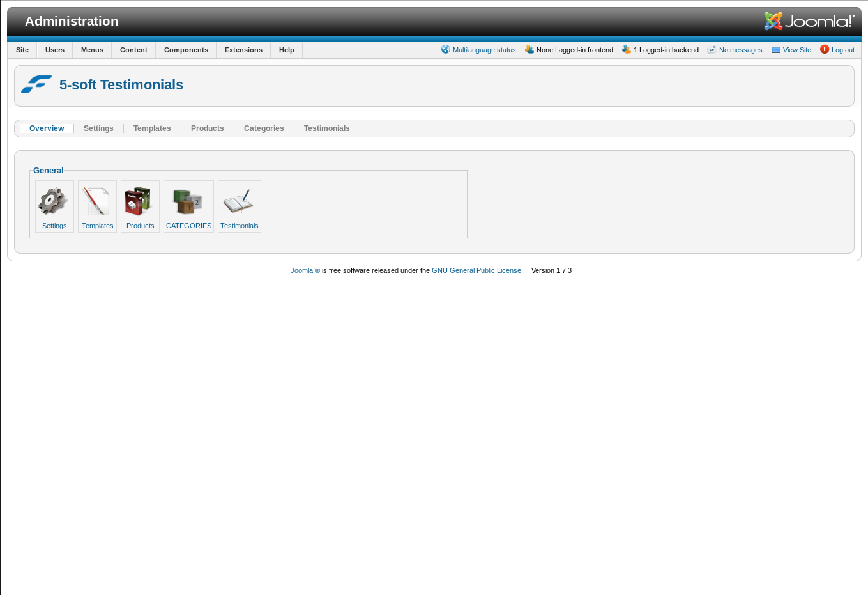Open the Help menu

287,50
